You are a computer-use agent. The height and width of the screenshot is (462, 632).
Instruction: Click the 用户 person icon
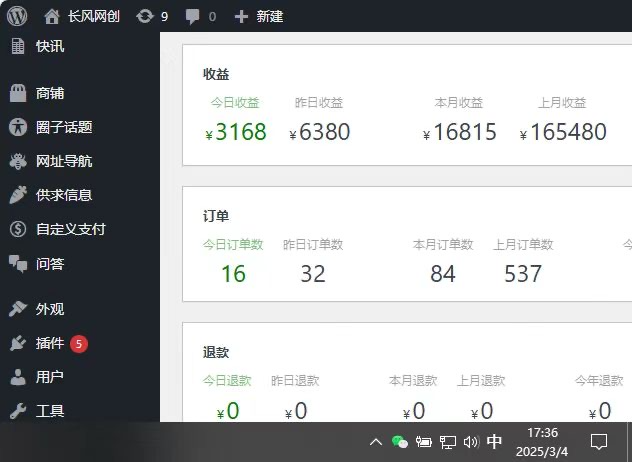pos(18,377)
